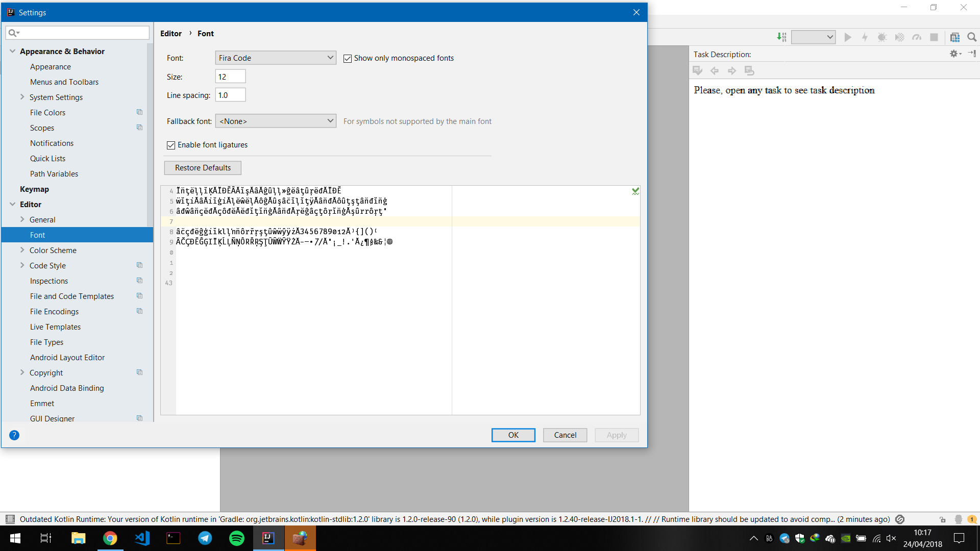980x551 pixels.
Task: Edit the Line spacing value field
Action: coord(230,94)
